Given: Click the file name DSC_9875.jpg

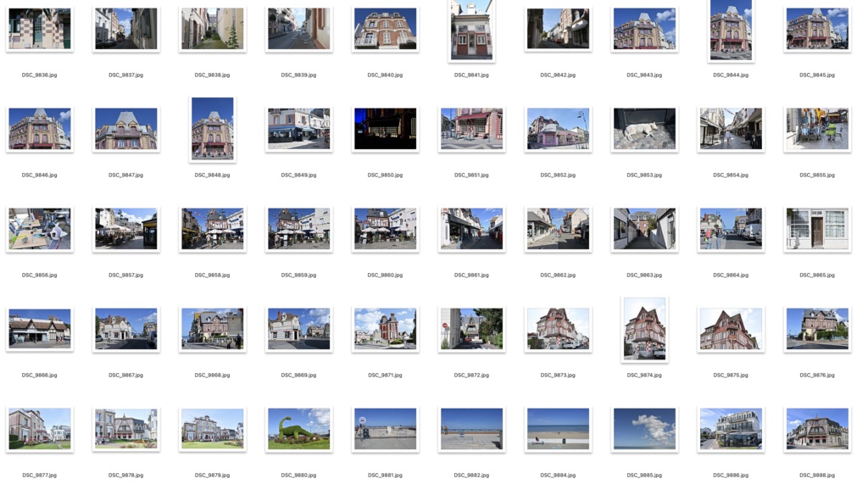Looking at the screenshot, I should pyautogui.click(x=731, y=376).
